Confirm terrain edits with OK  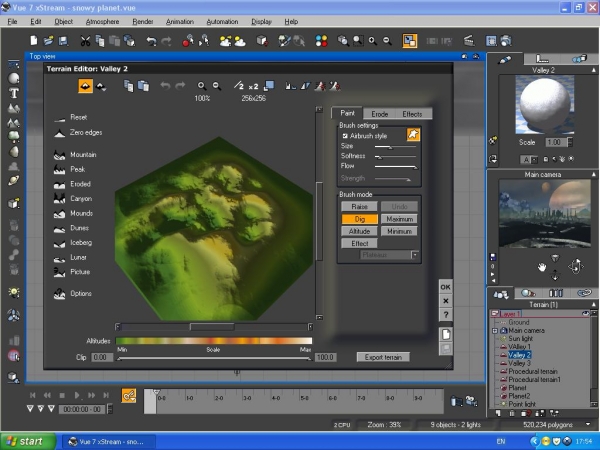(445, 287)
